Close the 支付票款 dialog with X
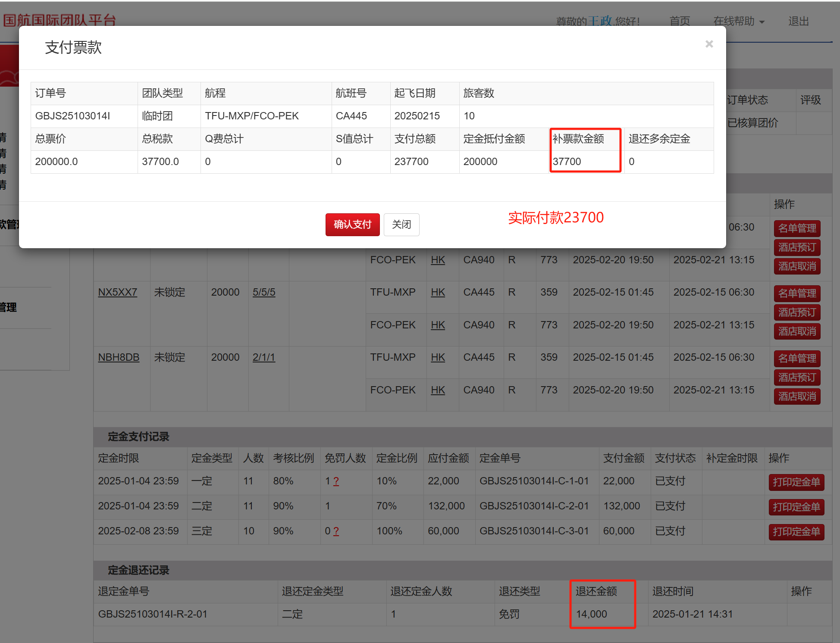 click(x=709, y=44)
